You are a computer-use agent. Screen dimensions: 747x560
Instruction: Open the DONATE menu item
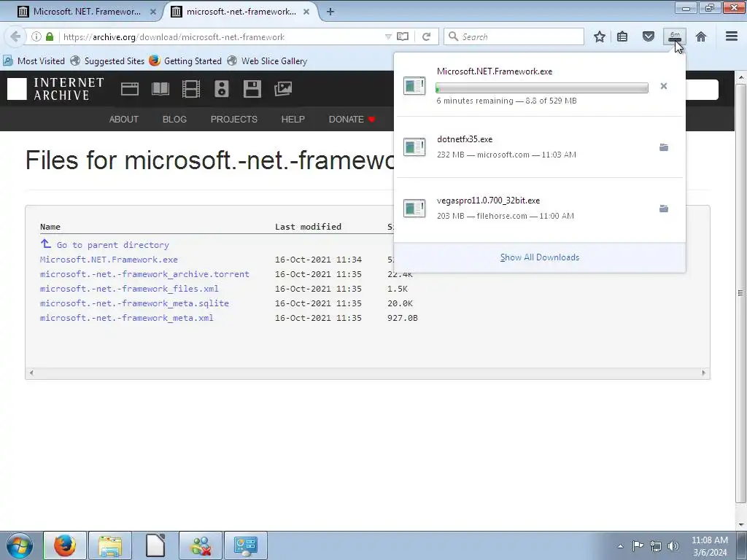click(352, 119)
